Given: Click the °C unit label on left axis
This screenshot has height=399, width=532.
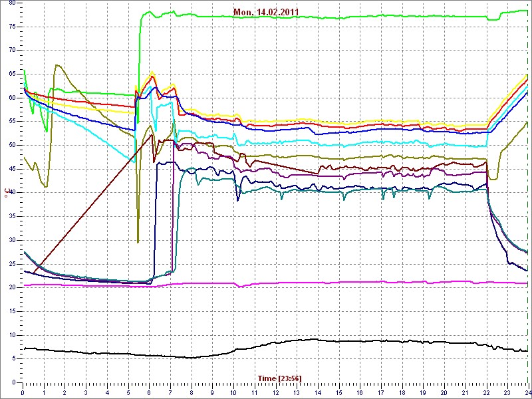Looking at the screenshot, I should [x=6, y=192].
